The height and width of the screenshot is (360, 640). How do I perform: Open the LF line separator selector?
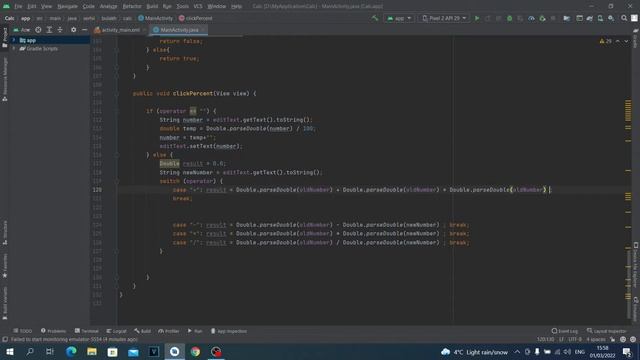561,340
